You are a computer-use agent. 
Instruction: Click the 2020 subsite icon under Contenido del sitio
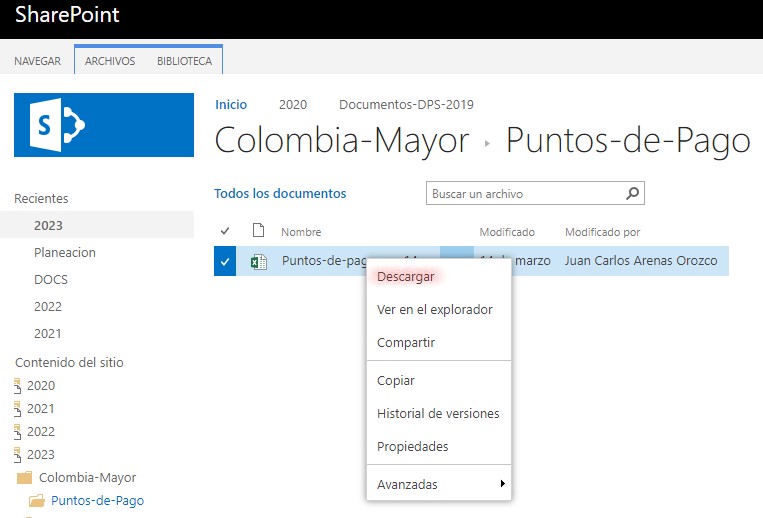(18, 386)
